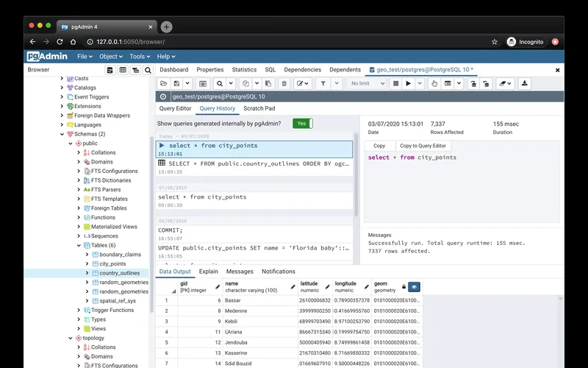Select history entry SELECT FROM public.country_outlines
Image resolution: width=588 pixels, height=368 pixels.
tap(254, 168)
